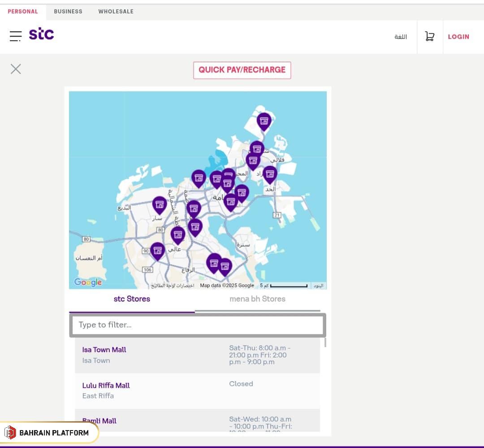Open the BUSINESS section
This screenshot has height=448, width=484.
[68, 12]
